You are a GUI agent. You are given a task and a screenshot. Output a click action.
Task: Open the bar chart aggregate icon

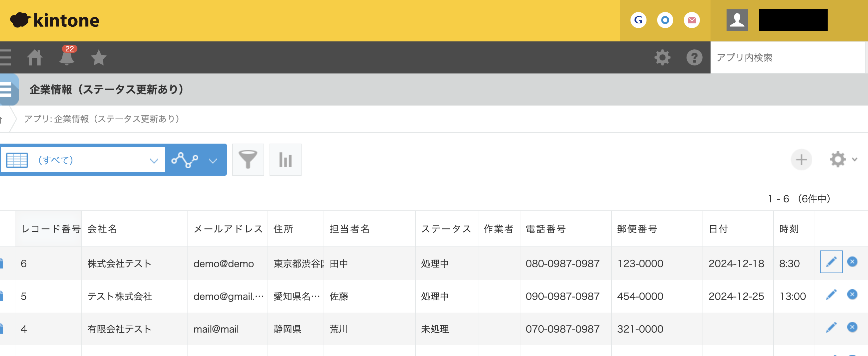point(286,160)
